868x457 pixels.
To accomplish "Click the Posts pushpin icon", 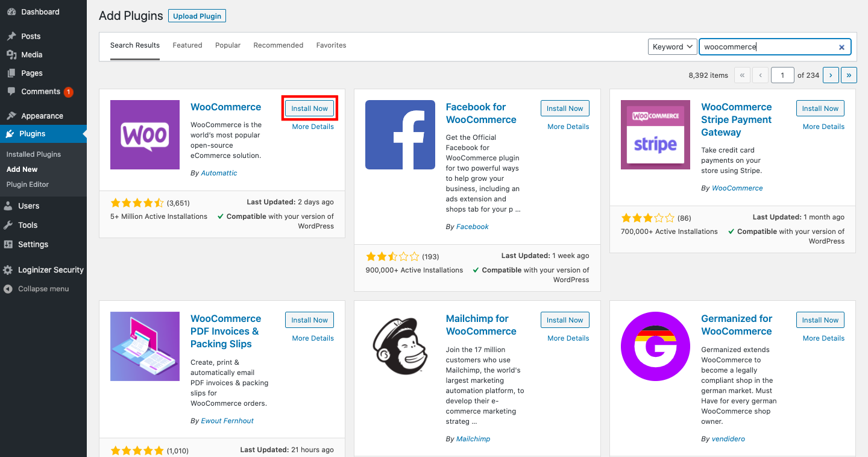I will click(11, 36).
